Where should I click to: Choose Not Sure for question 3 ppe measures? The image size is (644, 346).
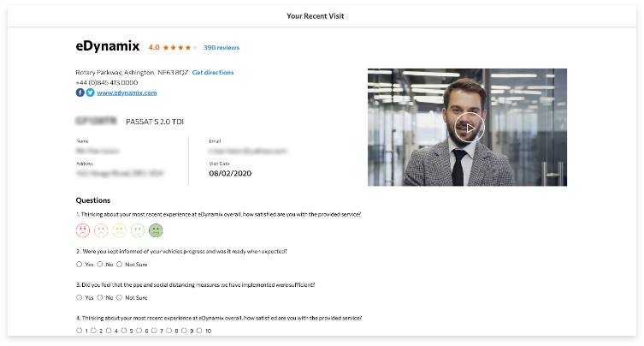click(x=120, y=297)
